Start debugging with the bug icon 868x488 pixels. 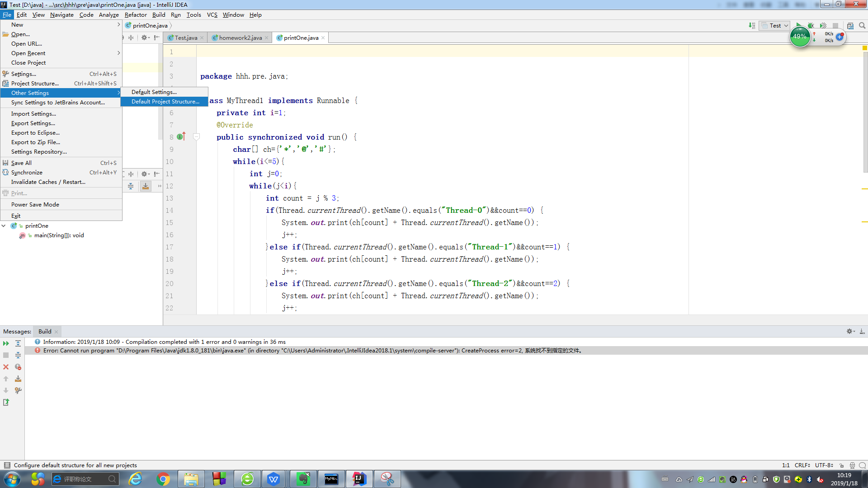(811, 26)
